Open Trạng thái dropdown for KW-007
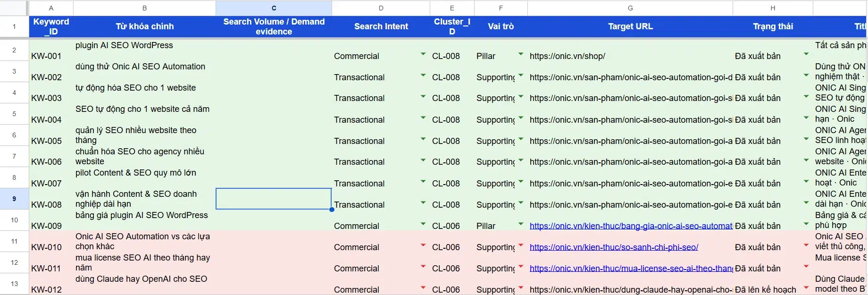This screenshot has height=295, width=868. coord(806,182)
